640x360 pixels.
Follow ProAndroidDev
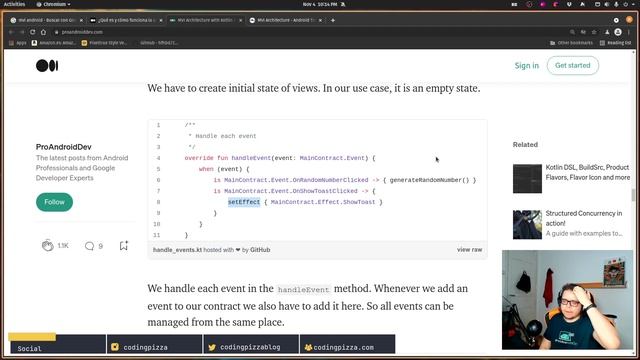pyautogui.click(x=54, y=202)
